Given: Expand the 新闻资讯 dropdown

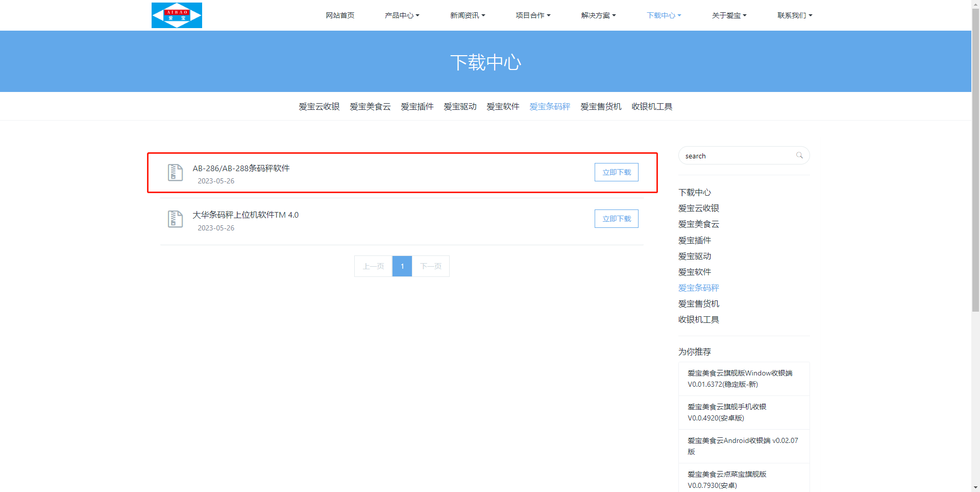Looking at the screenshot, I should [468, 15].
